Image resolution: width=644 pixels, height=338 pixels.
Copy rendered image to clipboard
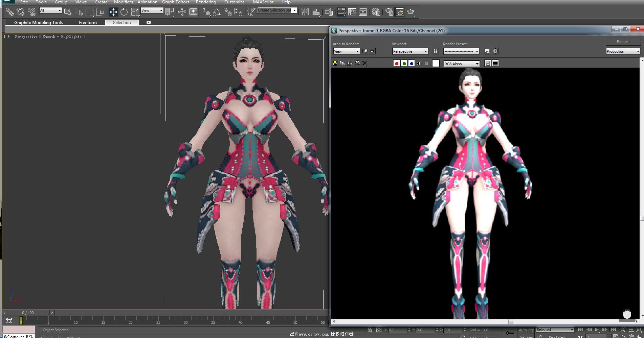342,63
